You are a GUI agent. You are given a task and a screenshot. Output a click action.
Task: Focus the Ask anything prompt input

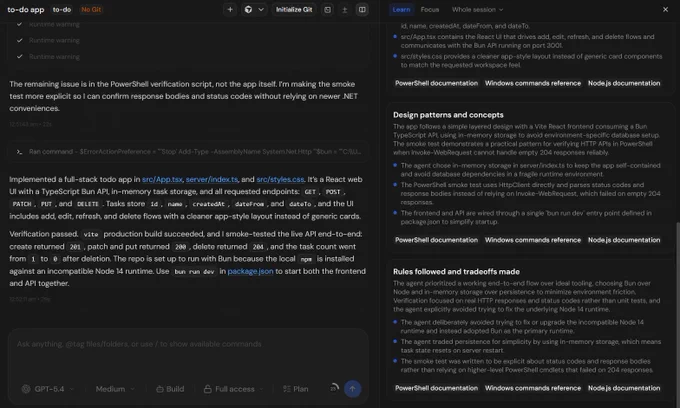(x=188, y=344)
